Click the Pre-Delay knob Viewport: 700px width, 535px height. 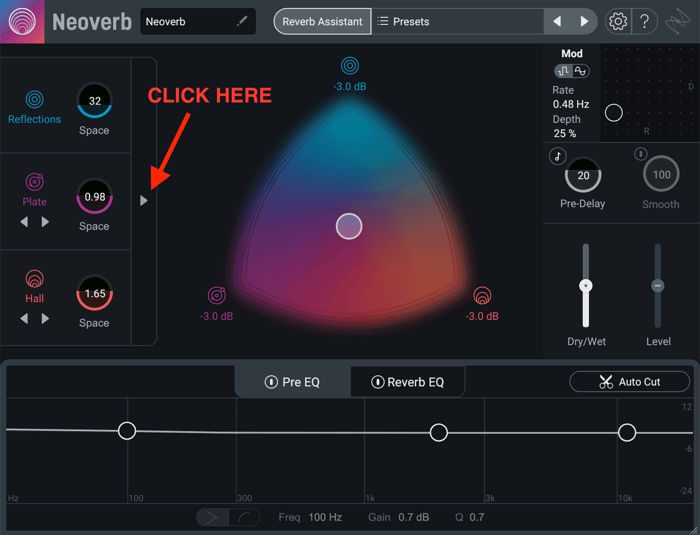(583, 175)
